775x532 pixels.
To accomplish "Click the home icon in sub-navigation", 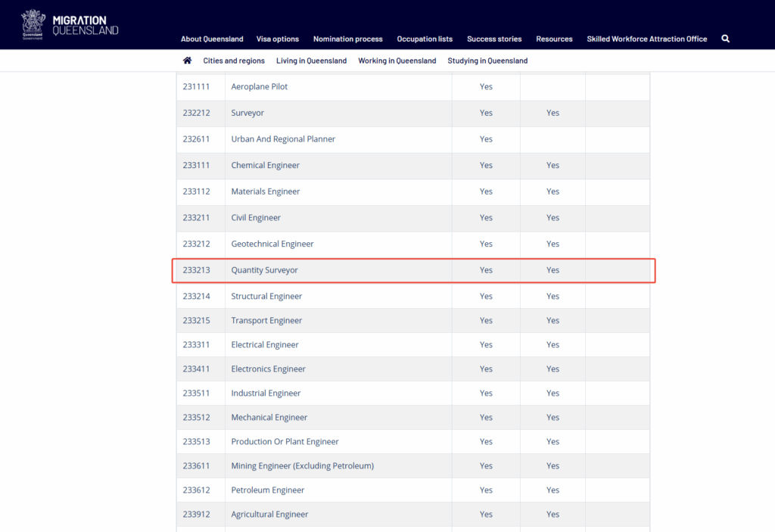I will point(187,61).
